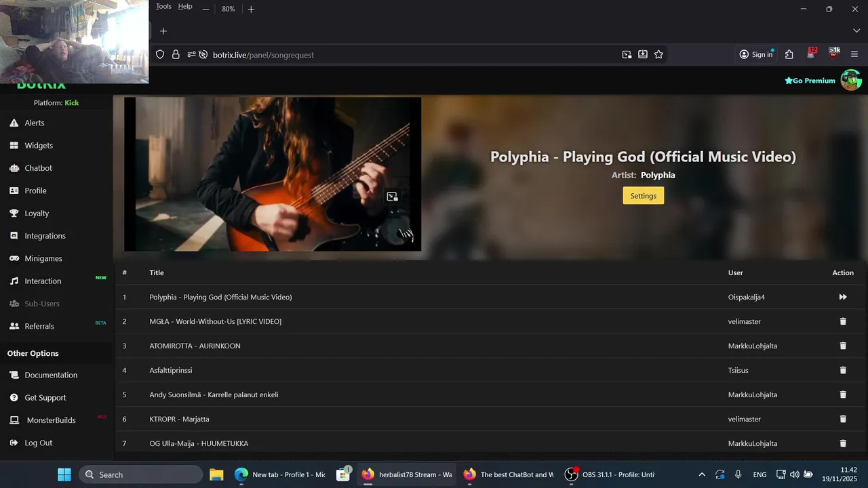Click the shield tracking protection icon
868x488 pixels.
(160, 54)
